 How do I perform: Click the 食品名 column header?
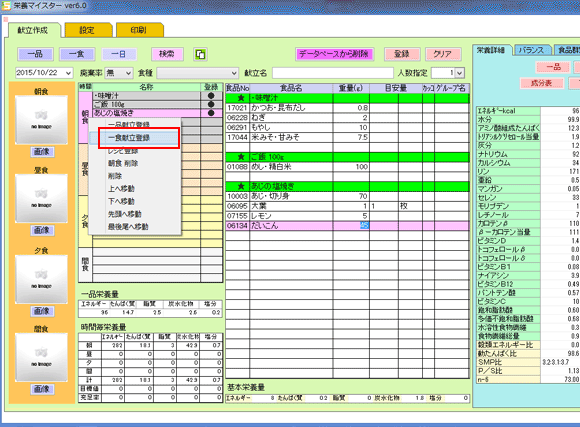point(291,88)
